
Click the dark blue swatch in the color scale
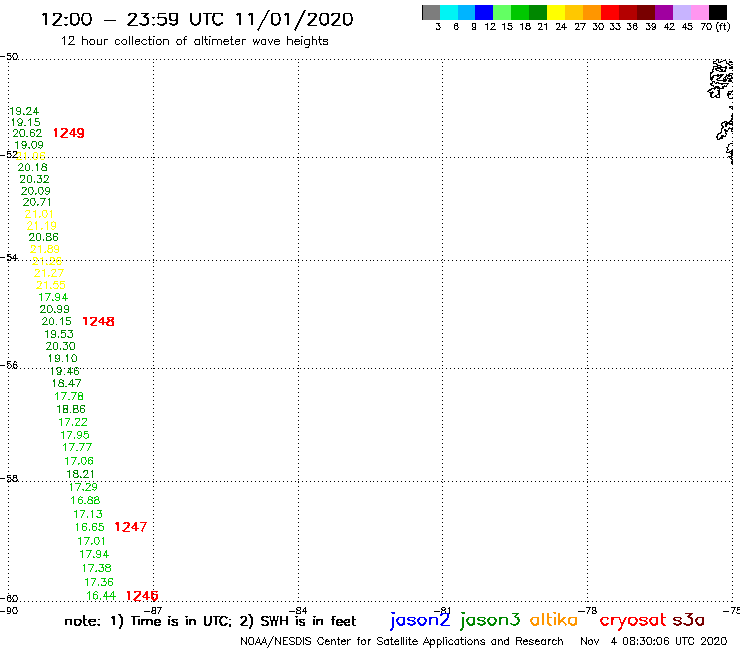484,12
